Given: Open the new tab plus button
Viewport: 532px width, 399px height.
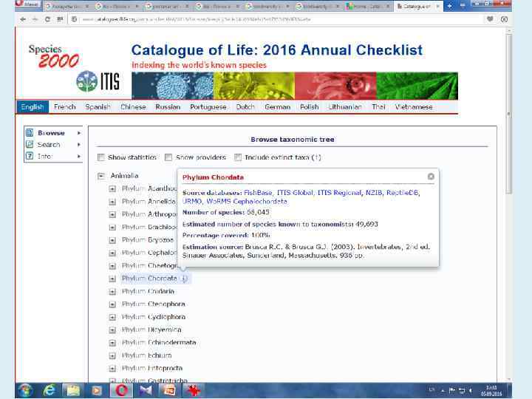Looking at the screenshot, I should pyautogui.click(x=449, y=6).
